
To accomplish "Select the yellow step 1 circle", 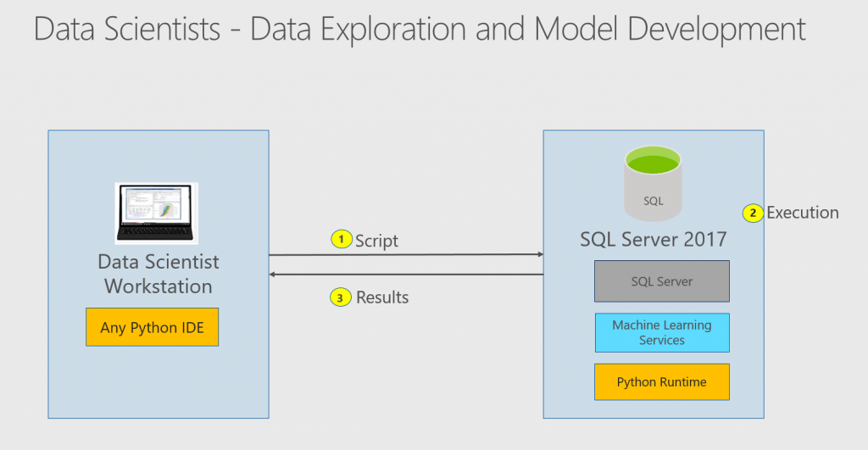I will point(341,240).
